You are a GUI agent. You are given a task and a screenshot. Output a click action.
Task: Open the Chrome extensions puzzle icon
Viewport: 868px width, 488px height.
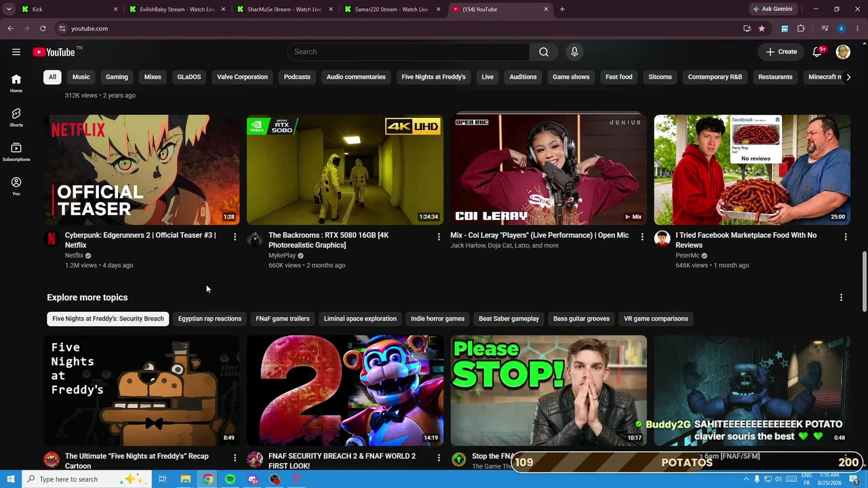pyautogui.click(x=801, y=28)
